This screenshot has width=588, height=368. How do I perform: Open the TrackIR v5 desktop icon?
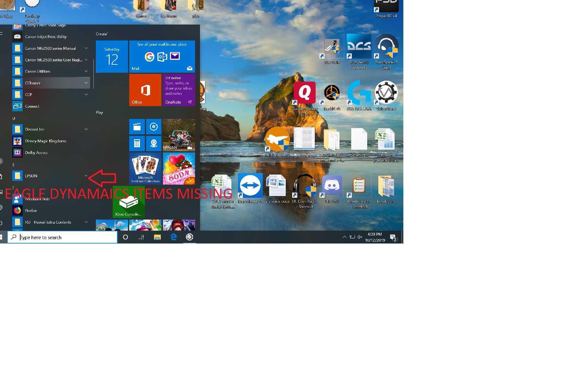coord(332,96)
